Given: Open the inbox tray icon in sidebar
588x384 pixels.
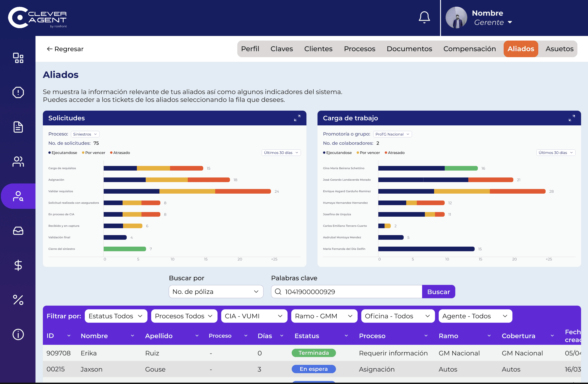Looking at the screenshot, I should pos(18,231).
